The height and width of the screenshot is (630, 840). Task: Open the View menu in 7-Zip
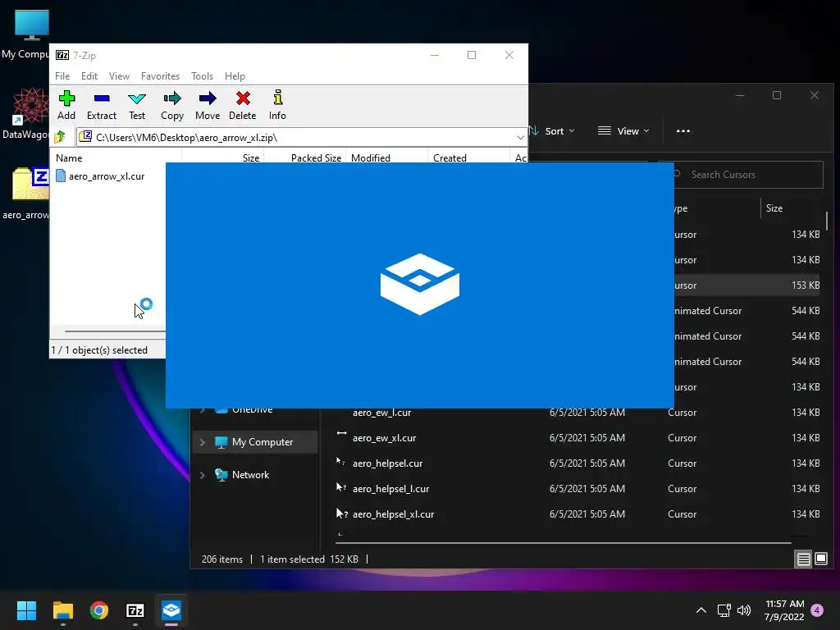pyautogui.click(x=119, y=76)
